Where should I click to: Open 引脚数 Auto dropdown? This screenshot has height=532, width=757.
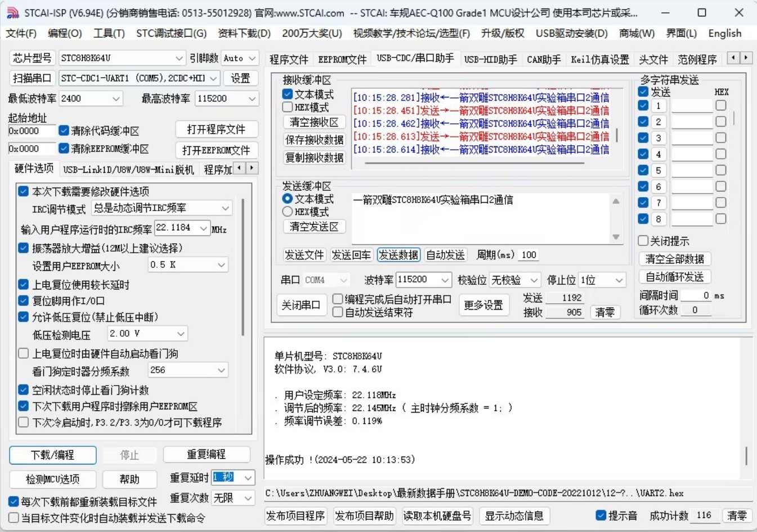click(239, 58)
